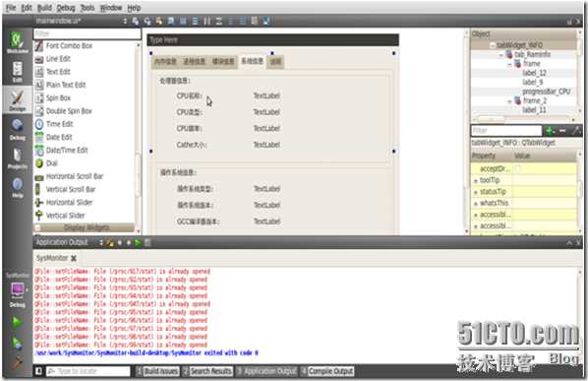Click the Type to locate search field
The width and height of the screenshot is (588, 381).
coord(88,371)
